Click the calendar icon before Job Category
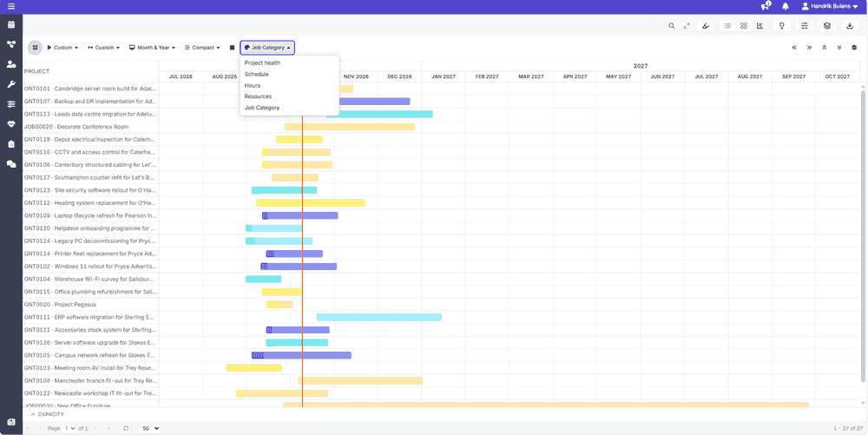 click(232, 48)
